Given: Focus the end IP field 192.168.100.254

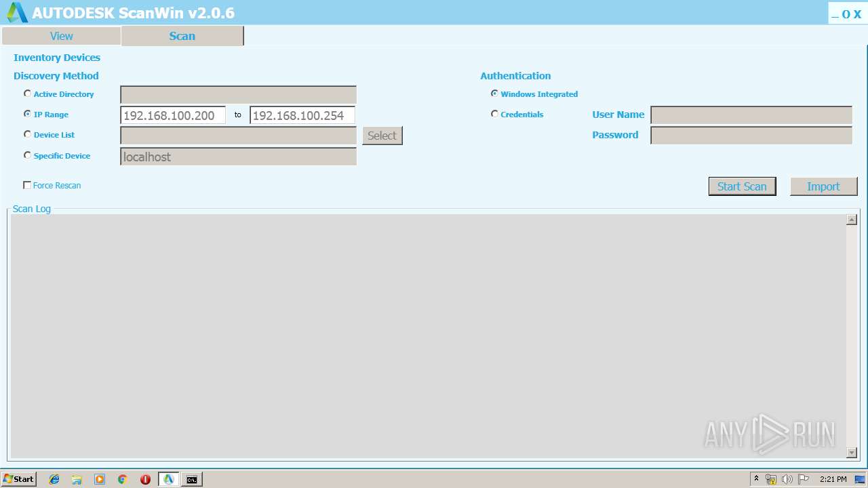Looking at the screenshot, I should 302,115.
